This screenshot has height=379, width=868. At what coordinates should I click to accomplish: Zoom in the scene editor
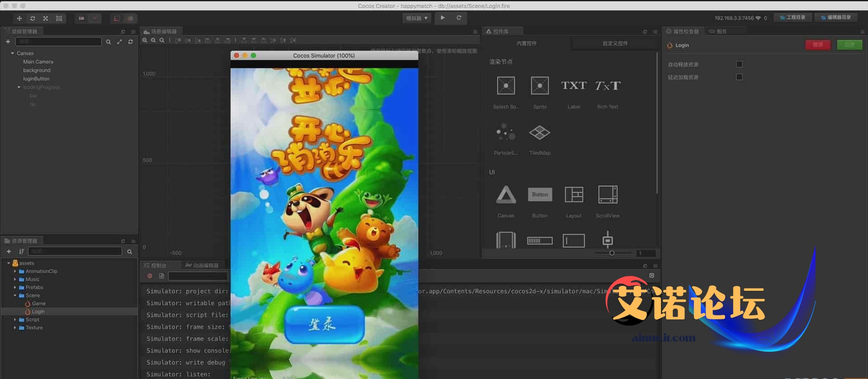point(145,40)
